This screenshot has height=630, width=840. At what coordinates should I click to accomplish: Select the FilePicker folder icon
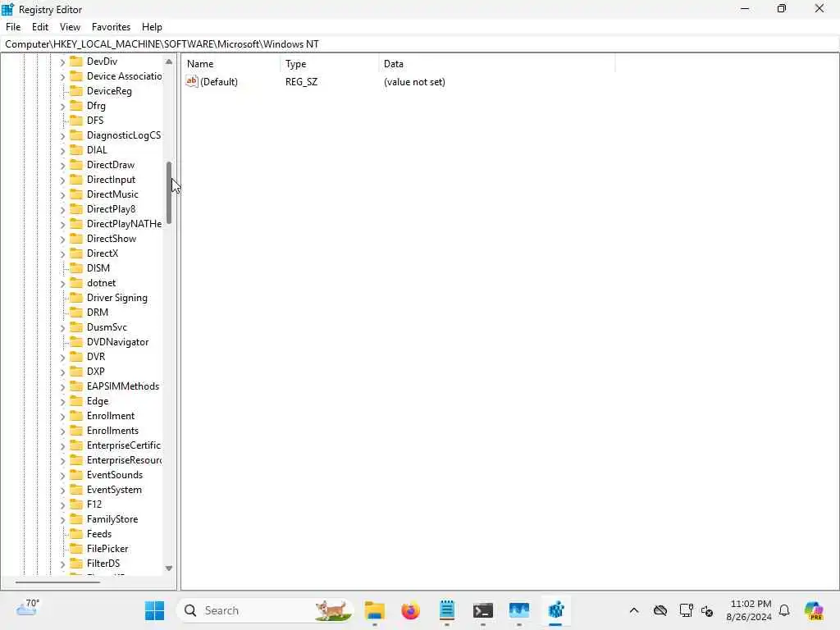76,548
